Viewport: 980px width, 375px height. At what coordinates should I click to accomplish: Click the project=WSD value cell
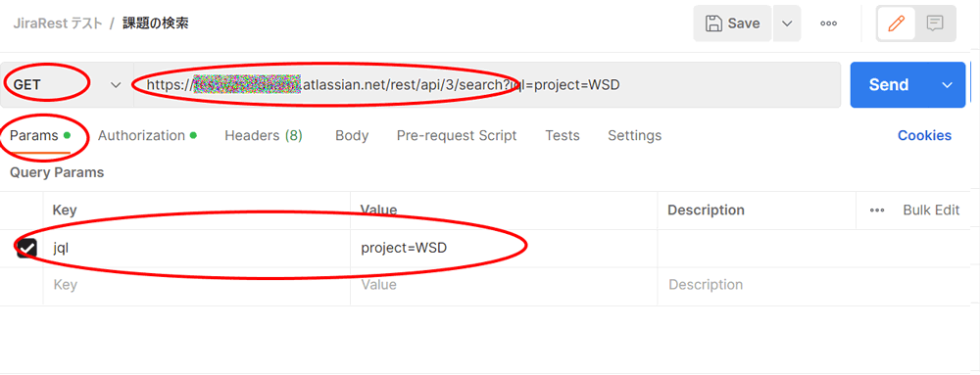click(504, 249)
